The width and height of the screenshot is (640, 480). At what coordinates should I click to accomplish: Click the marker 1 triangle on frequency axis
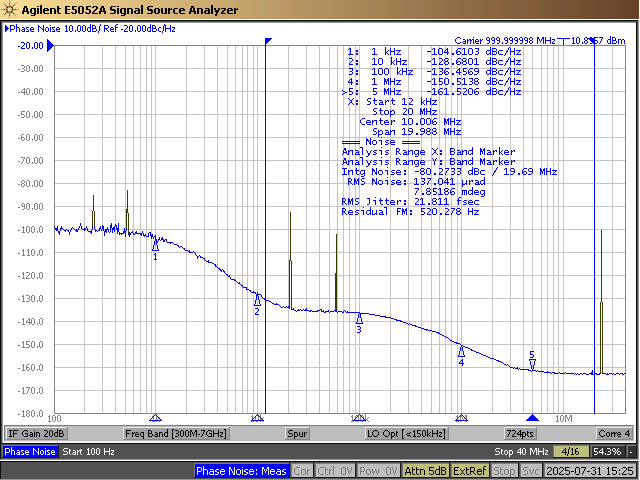click(155, 418)
